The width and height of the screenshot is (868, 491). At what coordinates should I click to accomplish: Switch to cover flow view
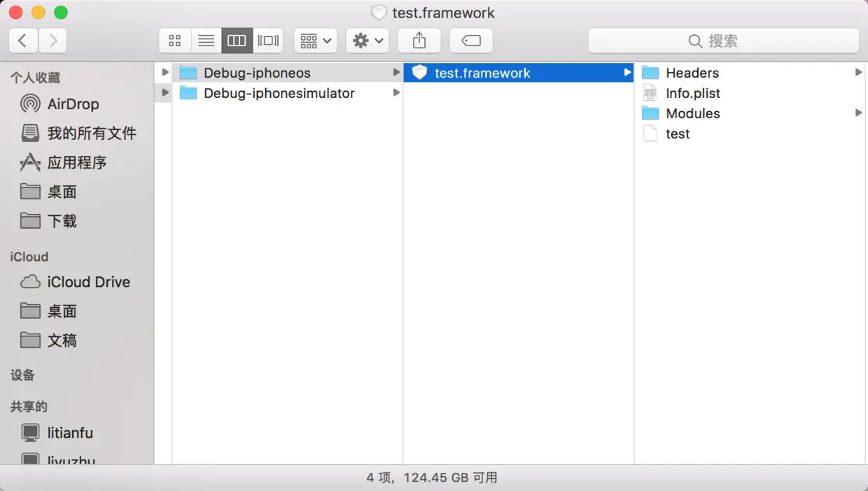(x=268, y=40)
